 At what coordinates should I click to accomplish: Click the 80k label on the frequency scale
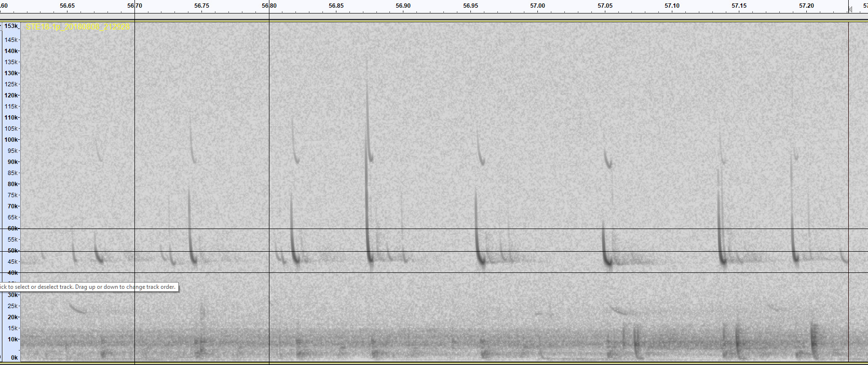(13, 184)
